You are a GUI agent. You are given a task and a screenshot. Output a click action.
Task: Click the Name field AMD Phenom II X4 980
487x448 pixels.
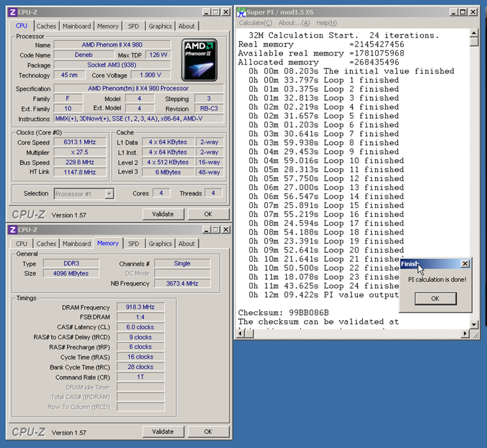coord(112,45)
